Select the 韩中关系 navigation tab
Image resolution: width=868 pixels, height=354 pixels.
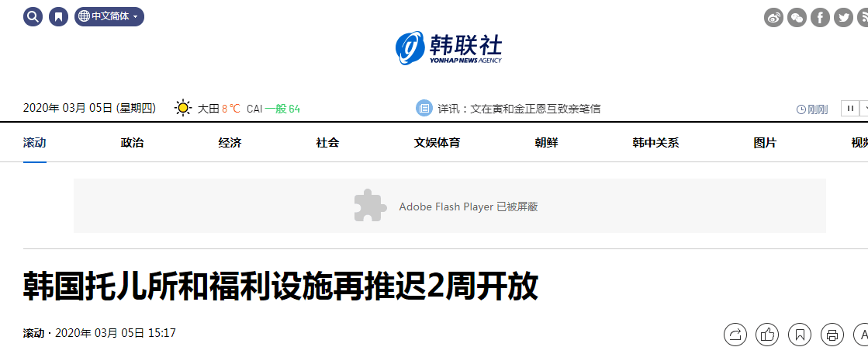pos(655,143)
